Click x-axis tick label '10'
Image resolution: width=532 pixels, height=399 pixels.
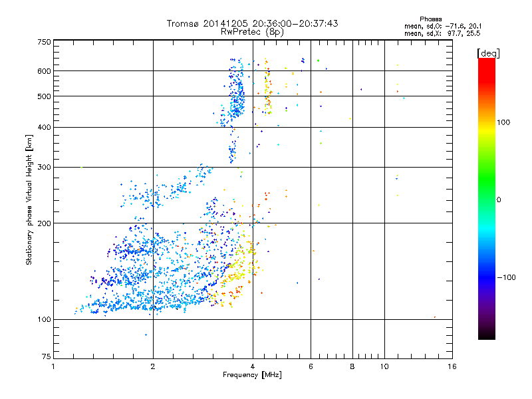384,366
